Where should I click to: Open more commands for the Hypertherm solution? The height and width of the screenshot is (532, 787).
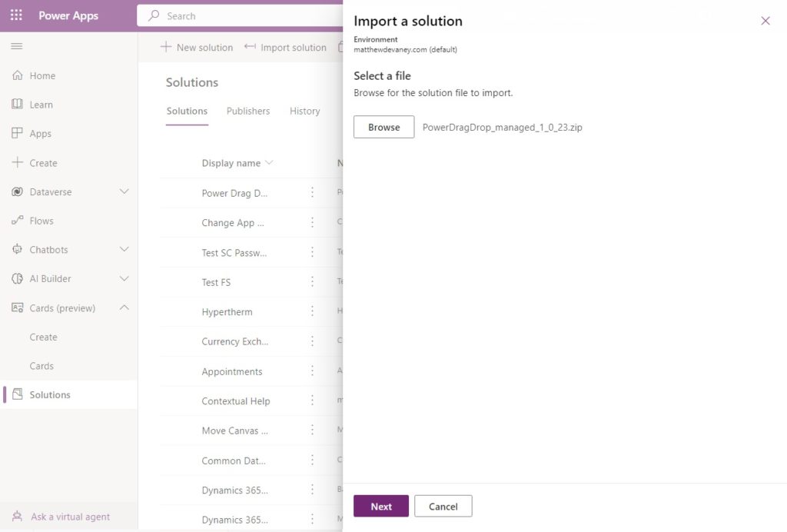pos(310,311)
